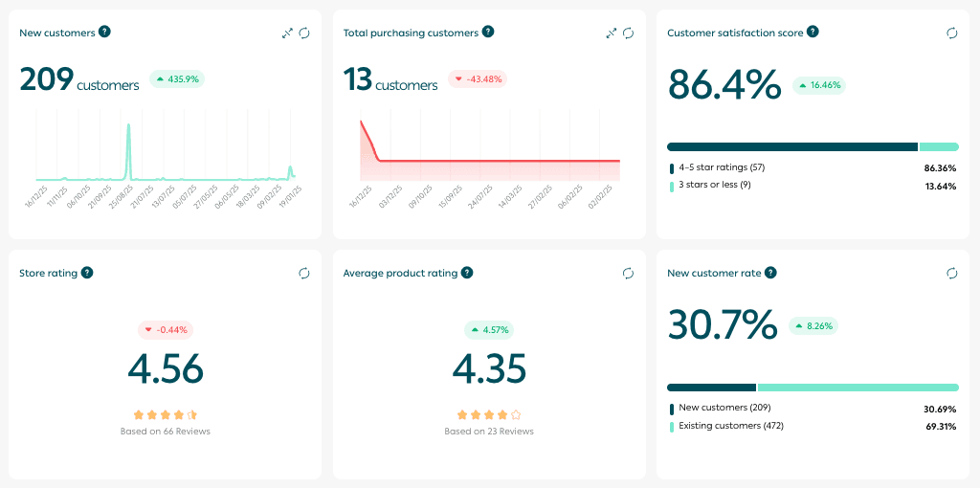Click the Store rating help icon

(x=87, y=273)
